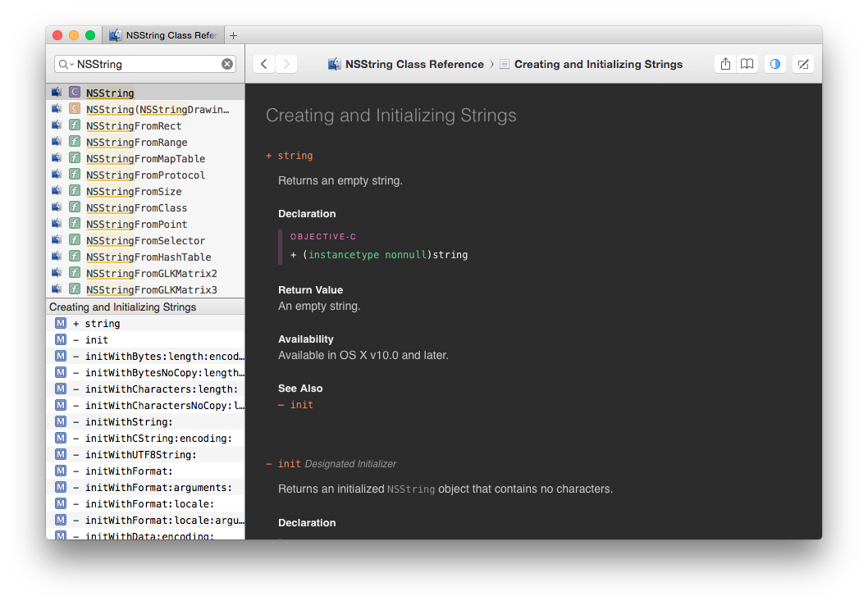Clear the NSString search field
This screenshot has width=868, height=605.
(x=227, y=64)
